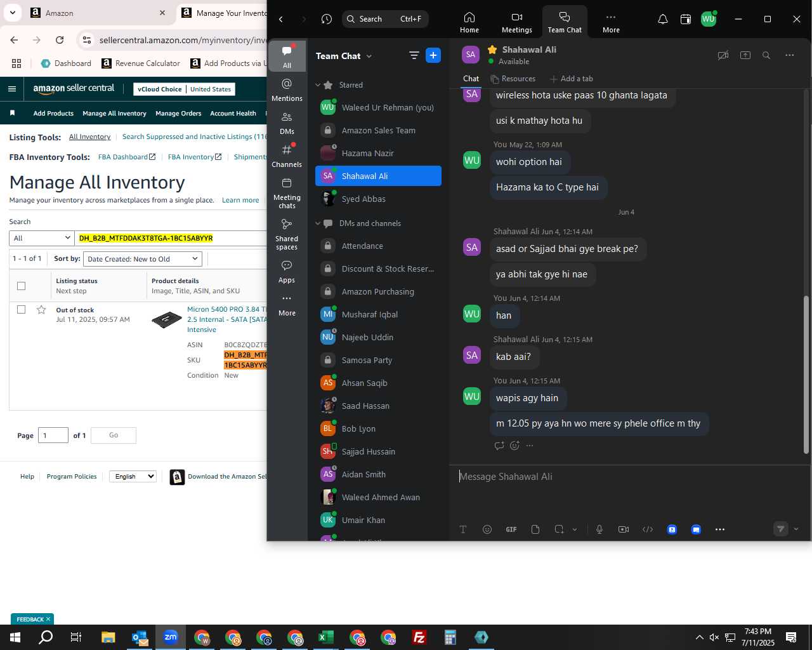
Task: Open emoji picker in message composer
Action: point(487,529)
